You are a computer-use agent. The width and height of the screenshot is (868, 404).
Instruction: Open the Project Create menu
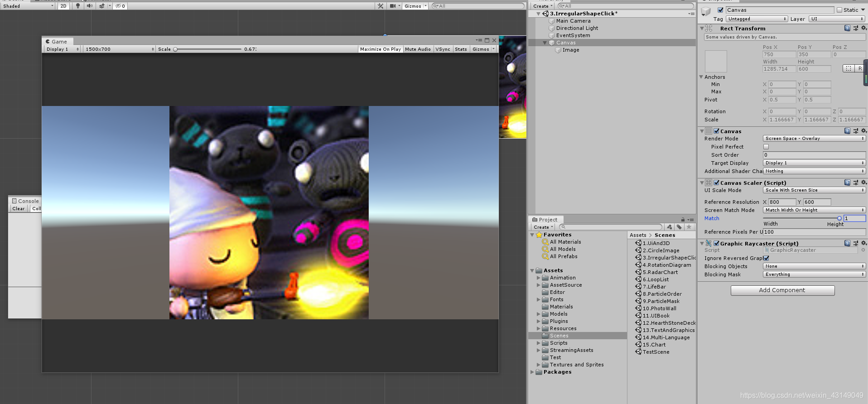543,227
